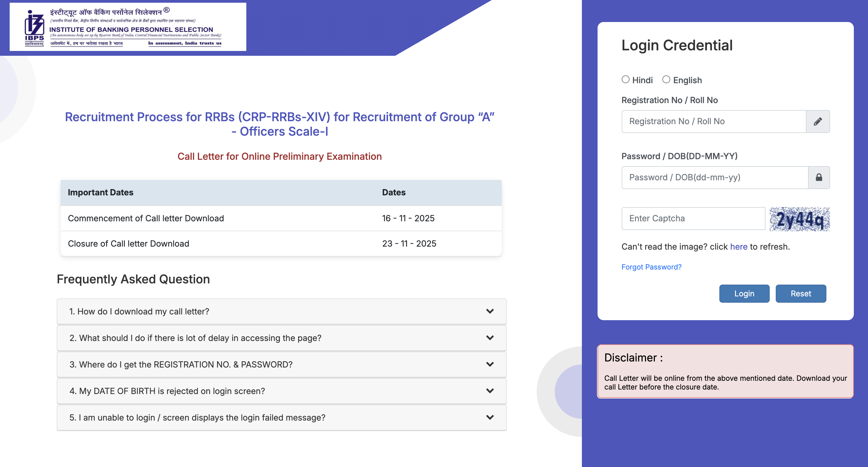The width and height of the screenshot is (868, 467).
Task: Click the Reset button
Action: click(801, 293)
